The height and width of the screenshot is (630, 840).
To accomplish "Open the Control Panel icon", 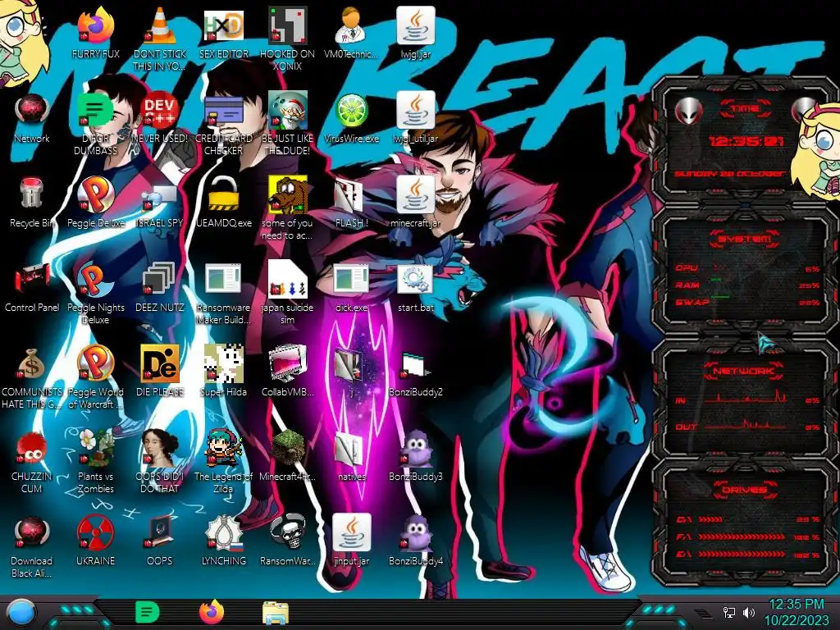I will pyautogui.click(x=32, y=287).
